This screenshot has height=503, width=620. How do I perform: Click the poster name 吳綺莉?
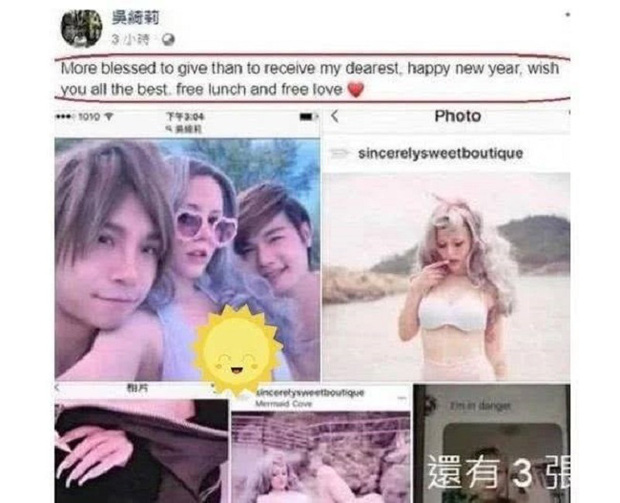point(135,18)
